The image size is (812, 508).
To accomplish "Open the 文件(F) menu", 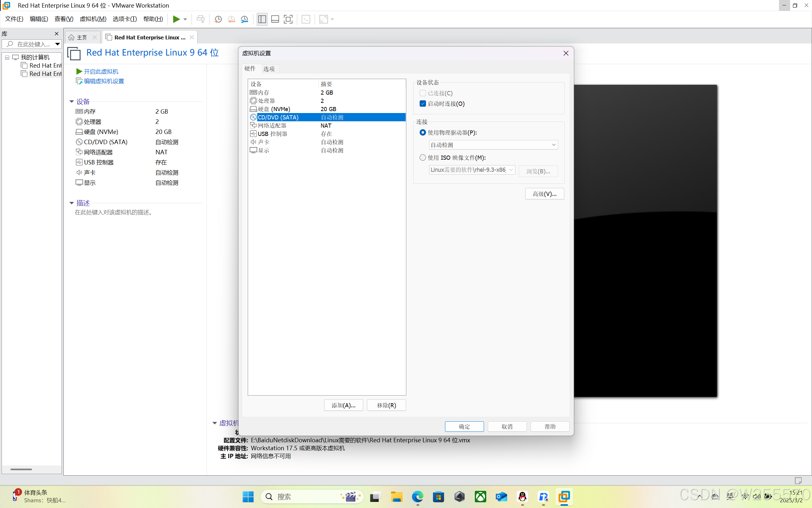I will click(x=14, y=19).
